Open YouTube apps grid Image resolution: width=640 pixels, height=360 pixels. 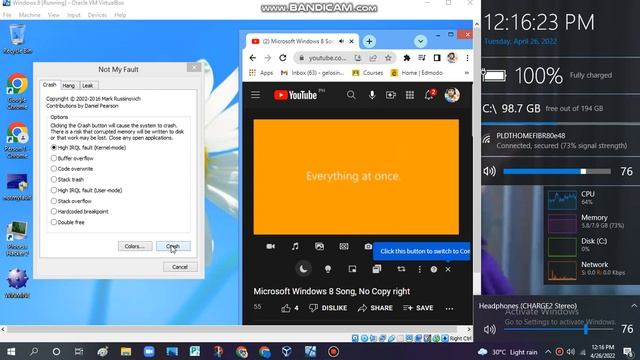tap(410, 95)
